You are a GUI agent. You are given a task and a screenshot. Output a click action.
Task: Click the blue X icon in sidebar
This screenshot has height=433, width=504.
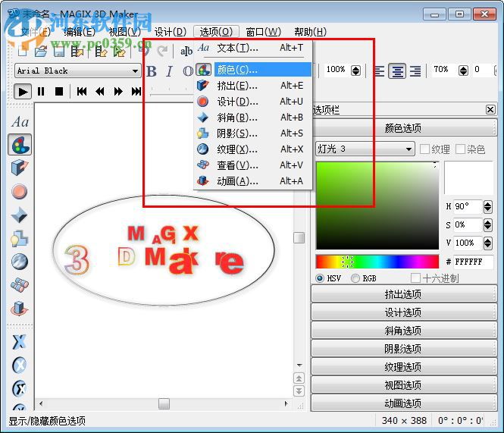click(x=19, y=342)
